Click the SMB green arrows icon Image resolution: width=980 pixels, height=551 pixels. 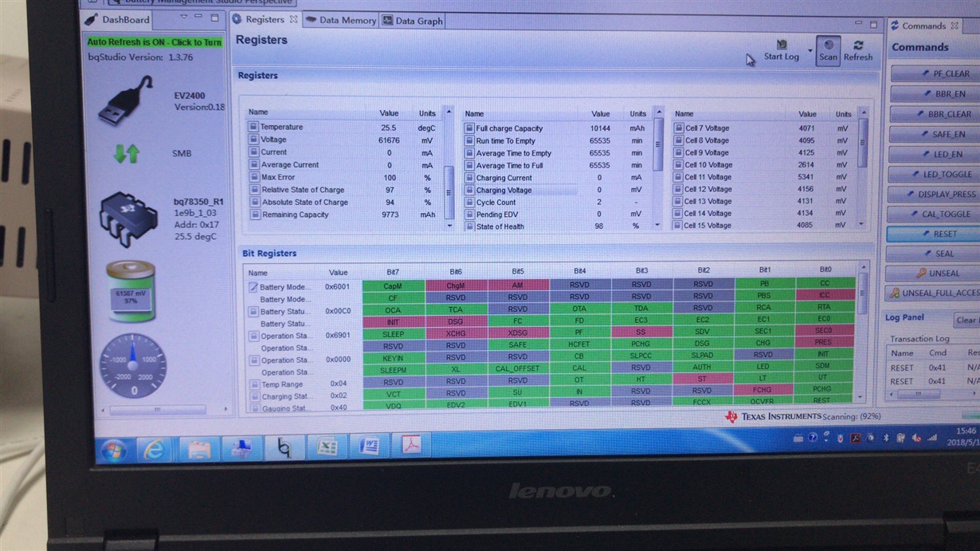126,153
